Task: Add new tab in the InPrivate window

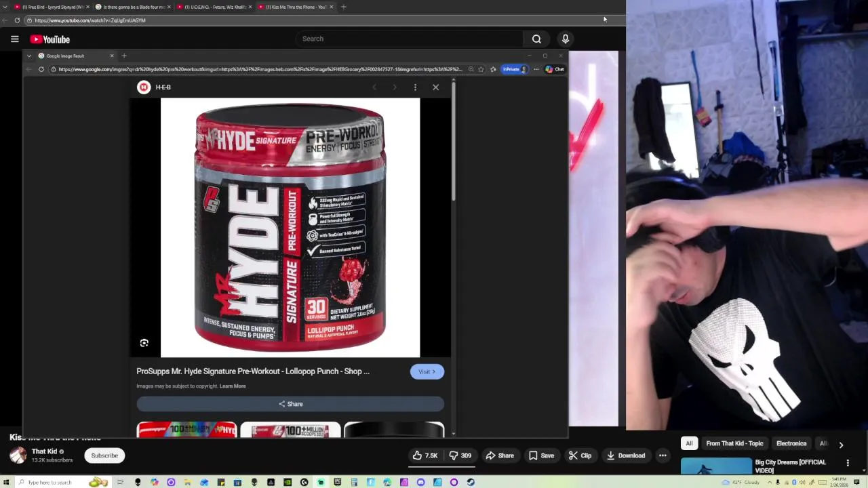Action: (124, 56)
